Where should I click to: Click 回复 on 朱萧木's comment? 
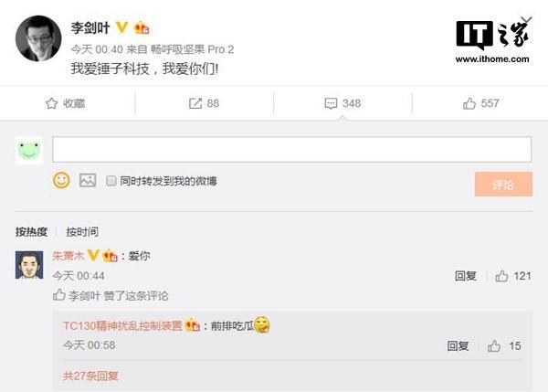coord(466,276)
